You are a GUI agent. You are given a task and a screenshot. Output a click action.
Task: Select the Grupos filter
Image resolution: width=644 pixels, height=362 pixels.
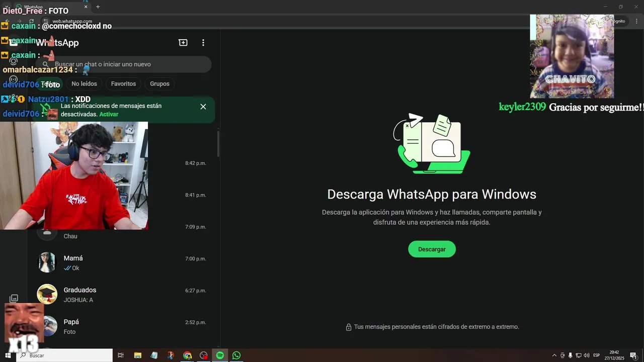(159, 84)
